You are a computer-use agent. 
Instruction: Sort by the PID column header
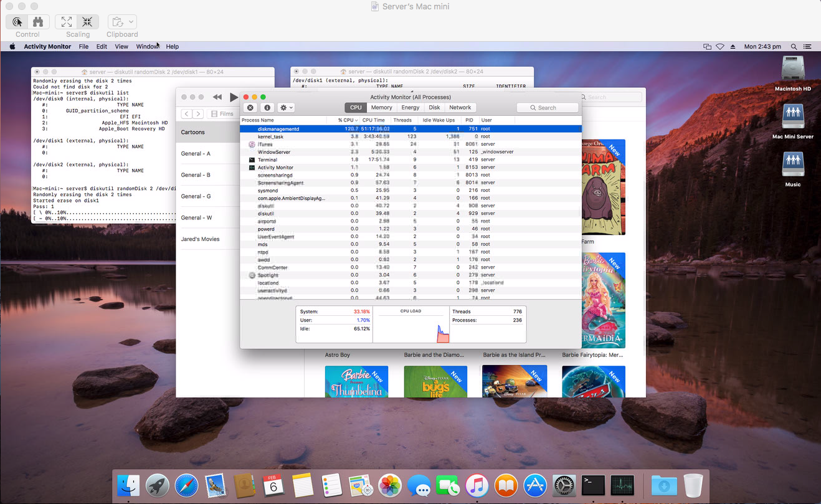(x=470, y=120)
